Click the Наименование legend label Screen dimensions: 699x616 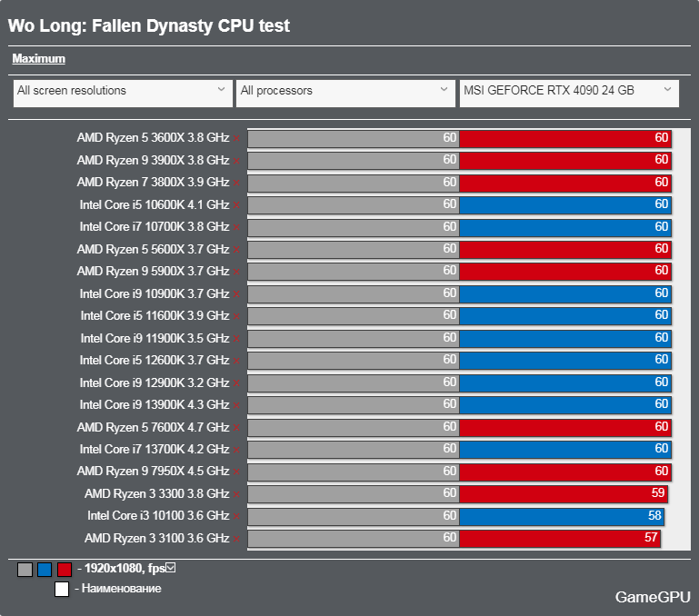[x=121, y=589]
